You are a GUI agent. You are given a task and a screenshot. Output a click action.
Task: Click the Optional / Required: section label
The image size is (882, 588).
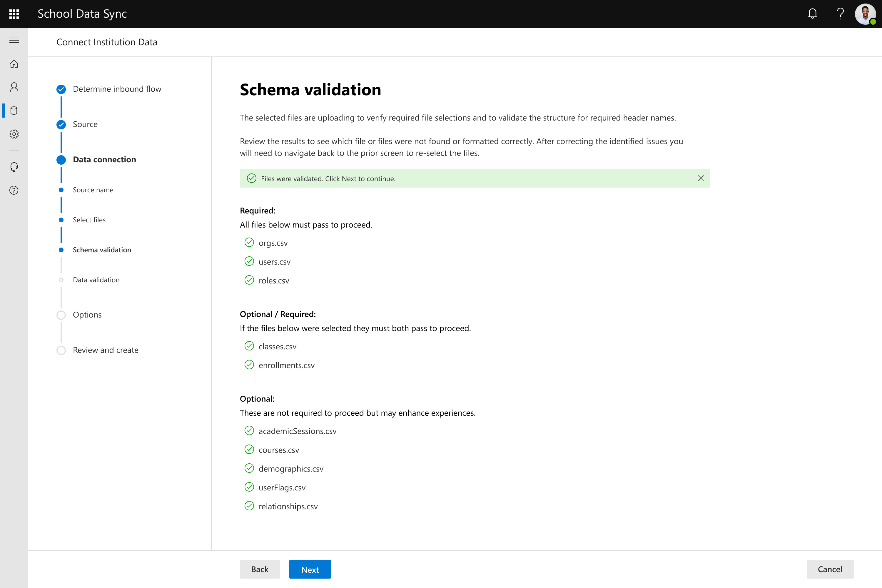click(x=278, y=314)
